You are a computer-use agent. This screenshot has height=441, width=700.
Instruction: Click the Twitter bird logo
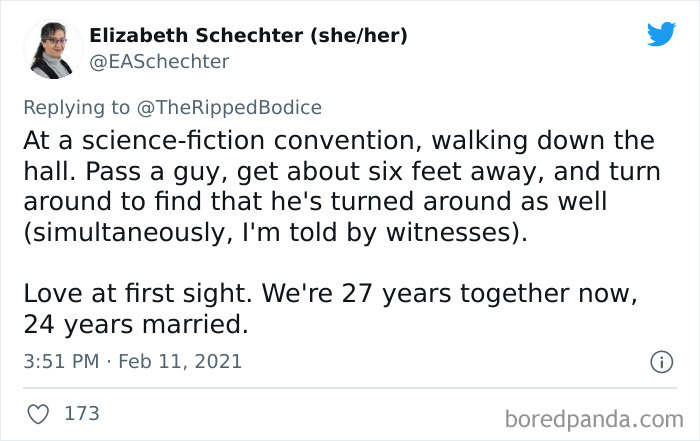click(x=661, y=35)
